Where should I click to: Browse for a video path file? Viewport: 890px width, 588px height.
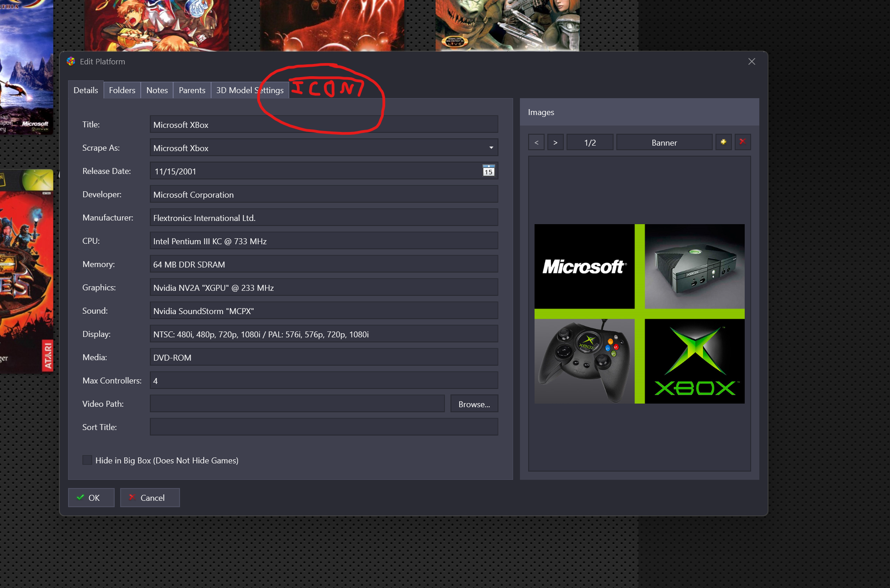[x=474, y=404]
